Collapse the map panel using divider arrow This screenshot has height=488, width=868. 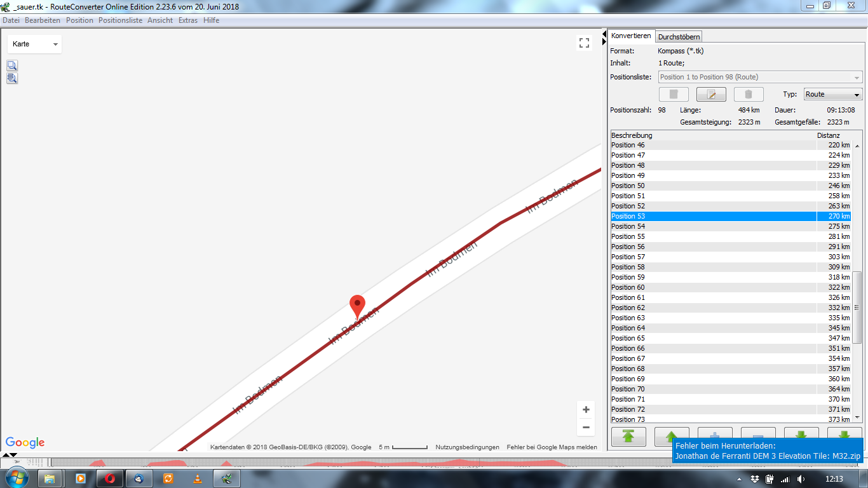click(x=604, y=34)
